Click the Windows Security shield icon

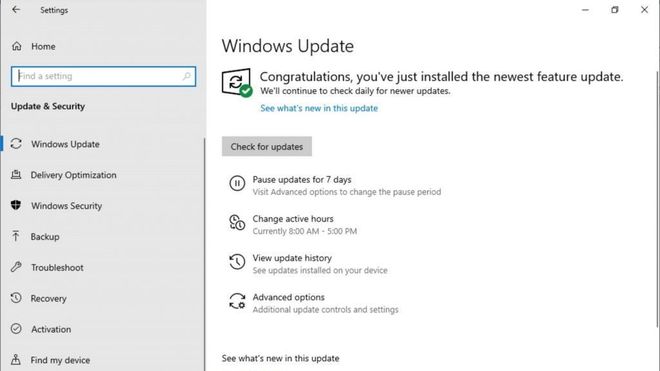[x=16, y=205]
